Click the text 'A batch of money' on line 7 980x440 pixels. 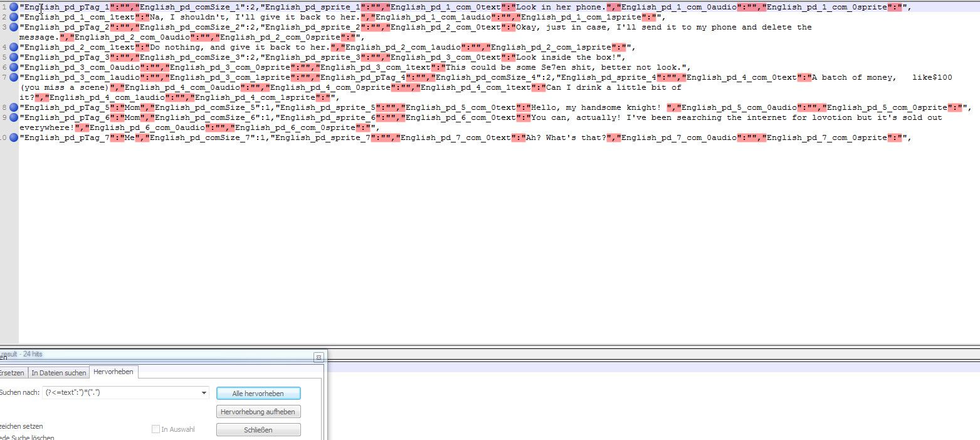[x=851, y=78]
